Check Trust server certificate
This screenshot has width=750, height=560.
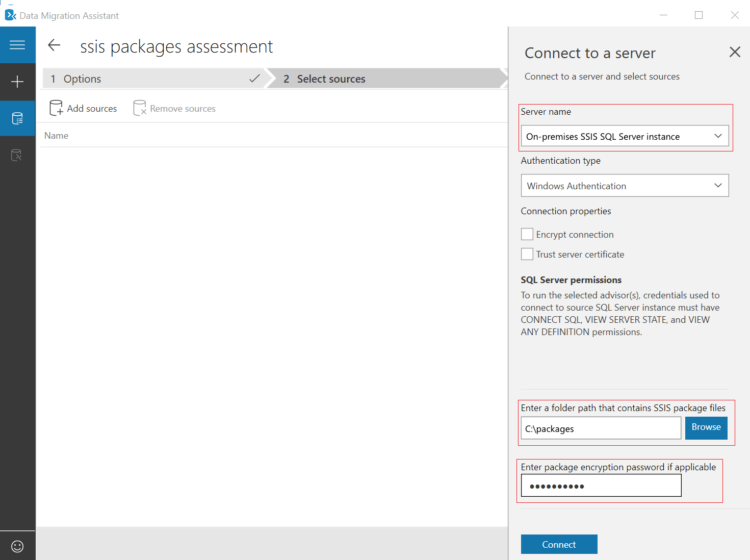tap(527, 254)
